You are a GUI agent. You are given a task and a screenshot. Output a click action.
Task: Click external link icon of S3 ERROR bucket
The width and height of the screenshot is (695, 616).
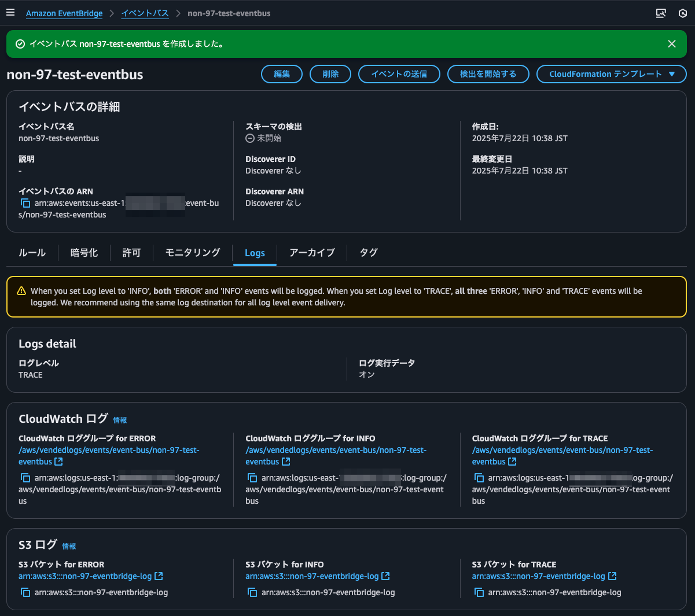tap(159, 576)
